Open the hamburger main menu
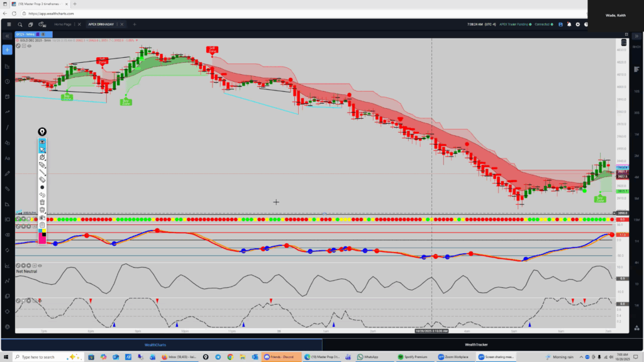This screenshot has width=644, height=362. pos(8,25)
